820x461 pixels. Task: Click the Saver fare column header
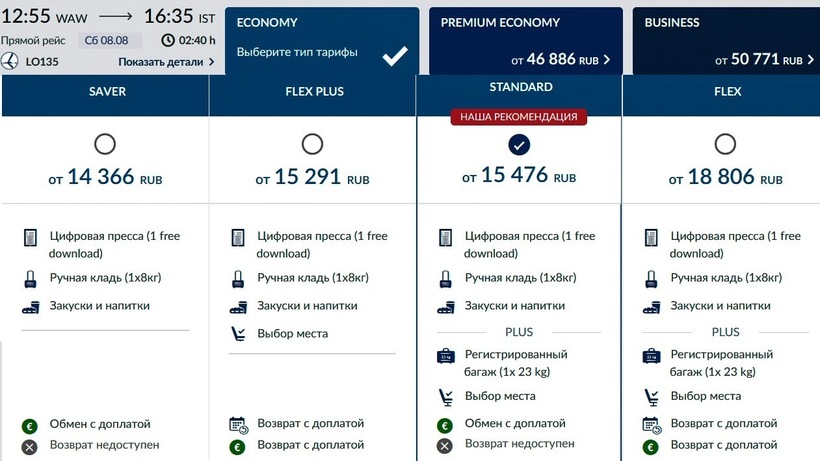pos(105,92)
